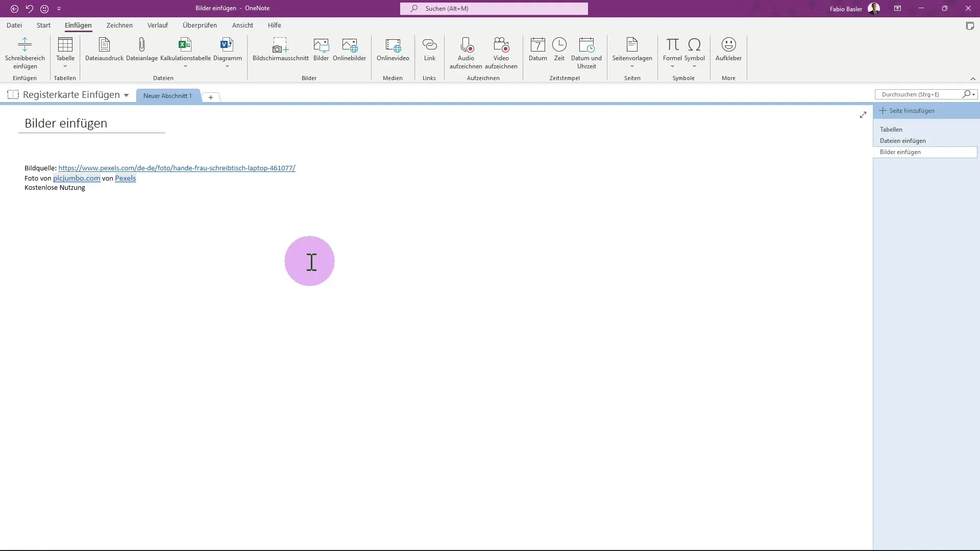The image size is (980, 551).
Task: Expand Symbol dropdown arrow
Action: pyautogui.click(x=694, y=66)
